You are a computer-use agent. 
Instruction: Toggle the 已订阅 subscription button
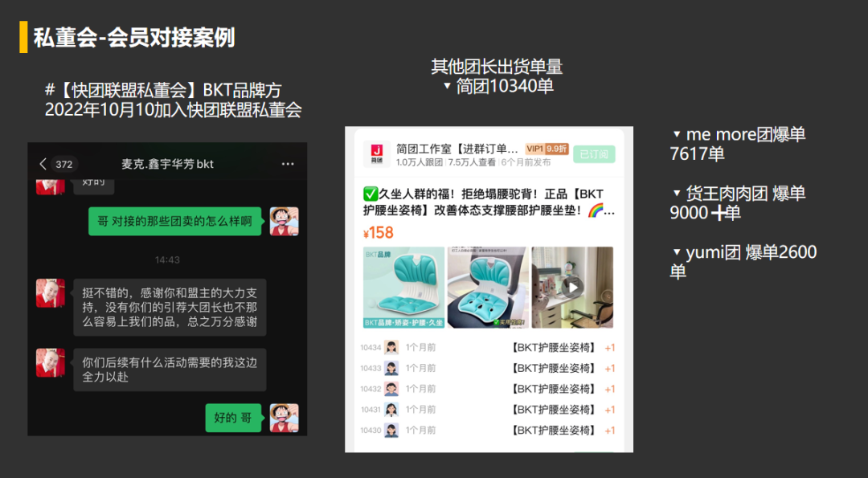(595, 154)
